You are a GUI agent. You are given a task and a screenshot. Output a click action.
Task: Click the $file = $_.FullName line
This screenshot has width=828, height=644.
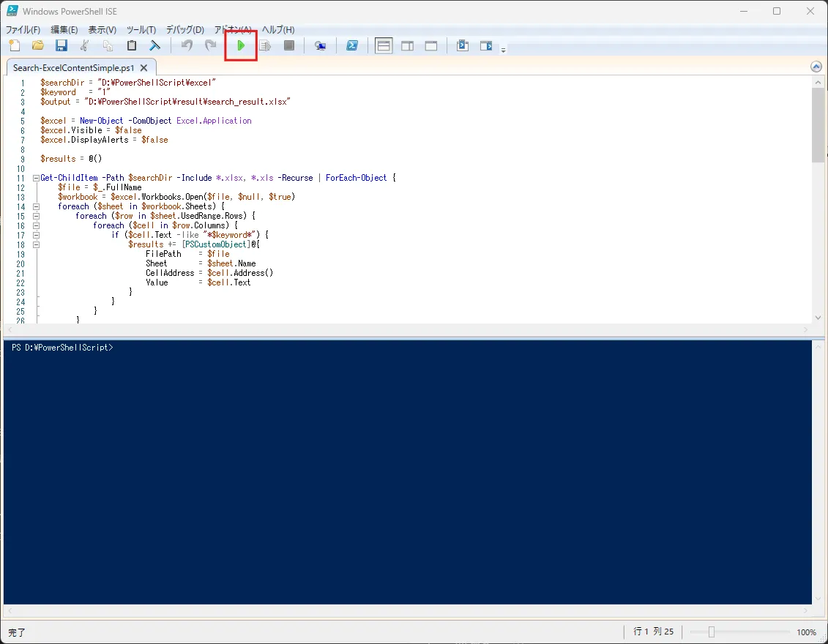(x=100, y=187)
